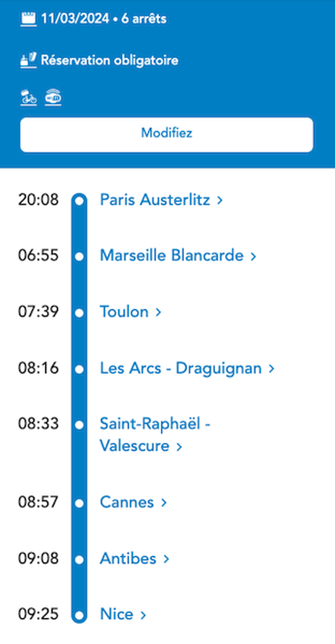Open Saint-Raphaël - Valescure station details
The image size is (335, 644).
tap(155, 435)
